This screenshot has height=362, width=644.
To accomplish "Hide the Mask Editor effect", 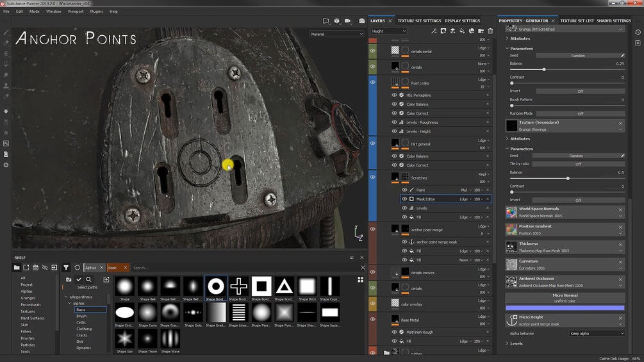I will pos(404,199).
